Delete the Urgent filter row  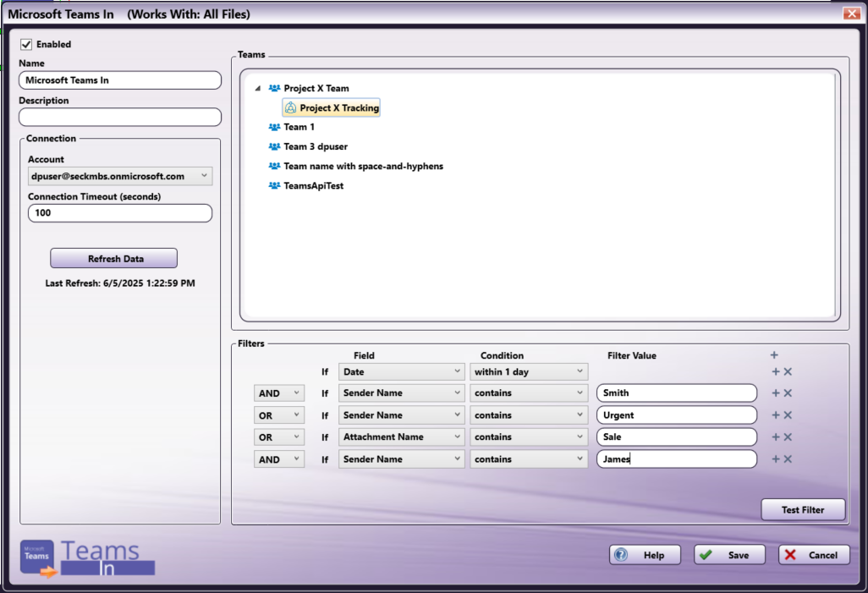pos(788,415)
